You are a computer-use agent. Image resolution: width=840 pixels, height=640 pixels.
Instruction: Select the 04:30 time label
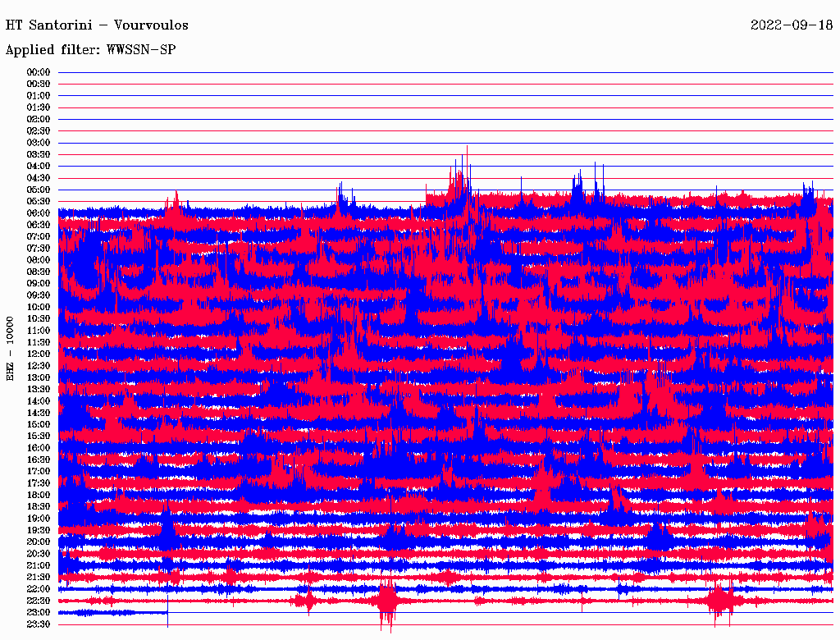pos(39,178)
